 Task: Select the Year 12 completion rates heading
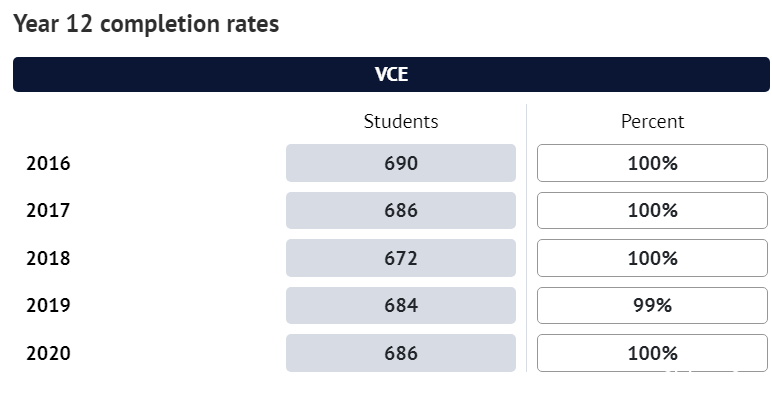pos(146,24)
